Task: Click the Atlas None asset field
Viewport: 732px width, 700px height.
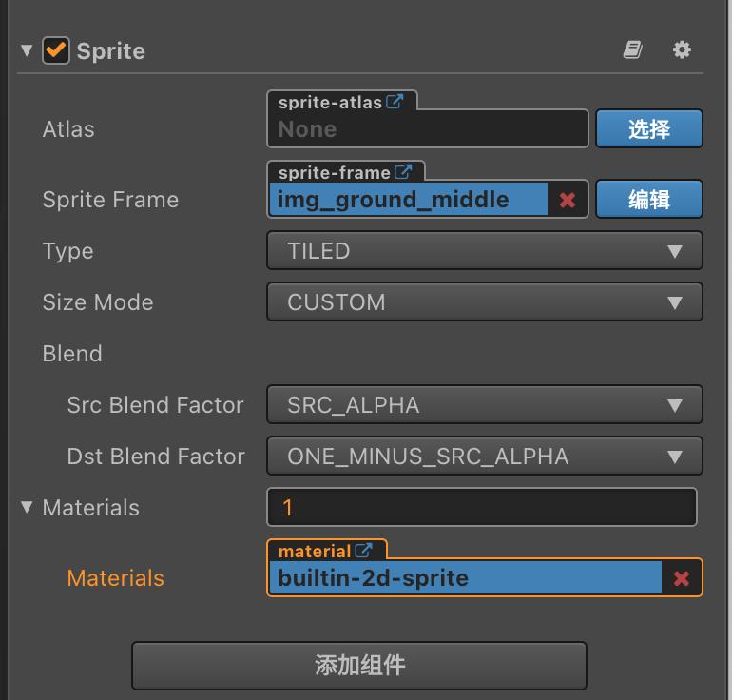Action: (427, 129)
